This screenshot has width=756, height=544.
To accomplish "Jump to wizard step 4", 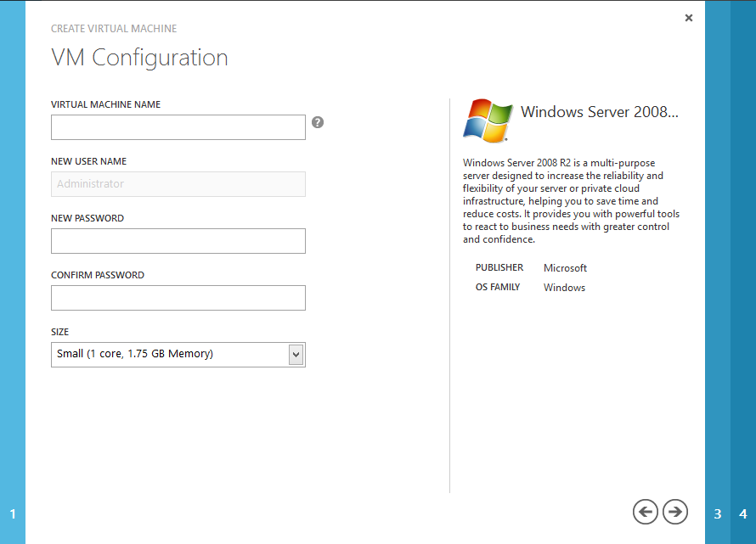I will tap(743, 514).
